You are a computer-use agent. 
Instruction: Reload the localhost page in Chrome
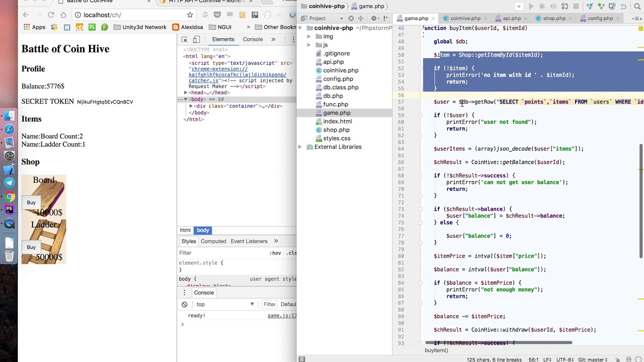coord(51,15)
